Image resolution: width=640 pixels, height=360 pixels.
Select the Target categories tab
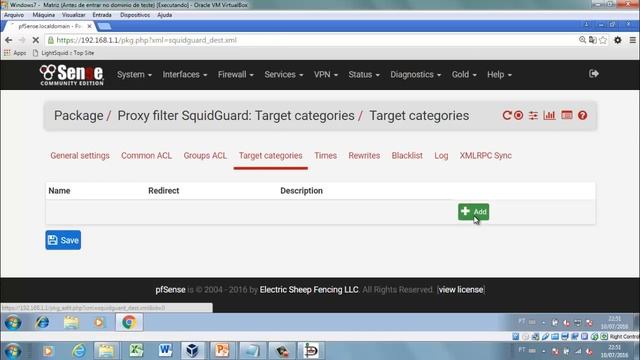(x=271, y=156)
